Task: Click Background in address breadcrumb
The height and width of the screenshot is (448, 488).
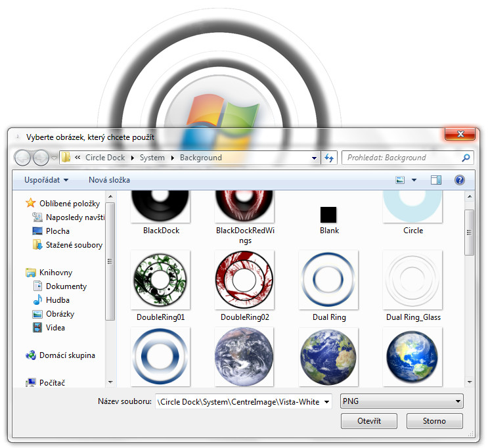Action: (201, 158)
